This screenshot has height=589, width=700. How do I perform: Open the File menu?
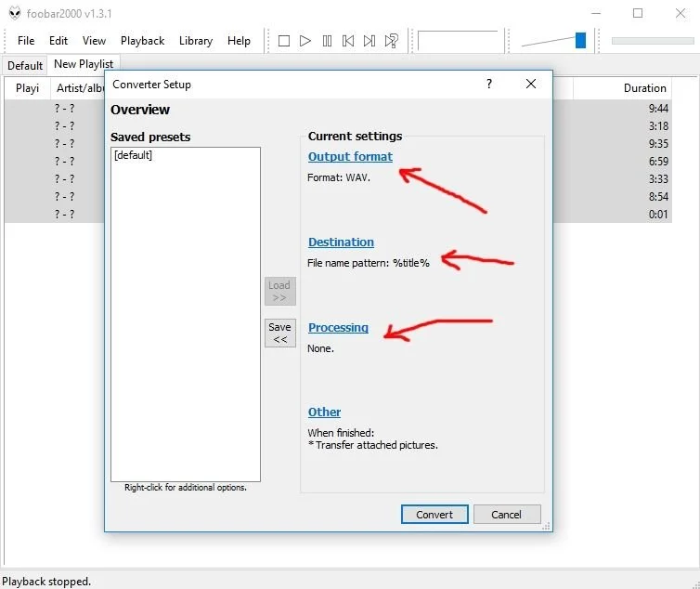[26, 41]
